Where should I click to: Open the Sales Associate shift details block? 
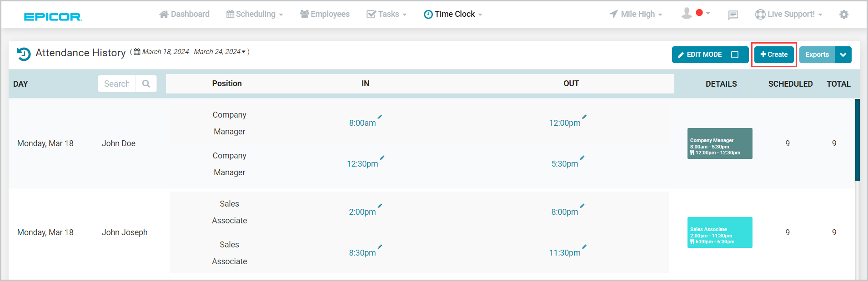(x=720, y=232)
